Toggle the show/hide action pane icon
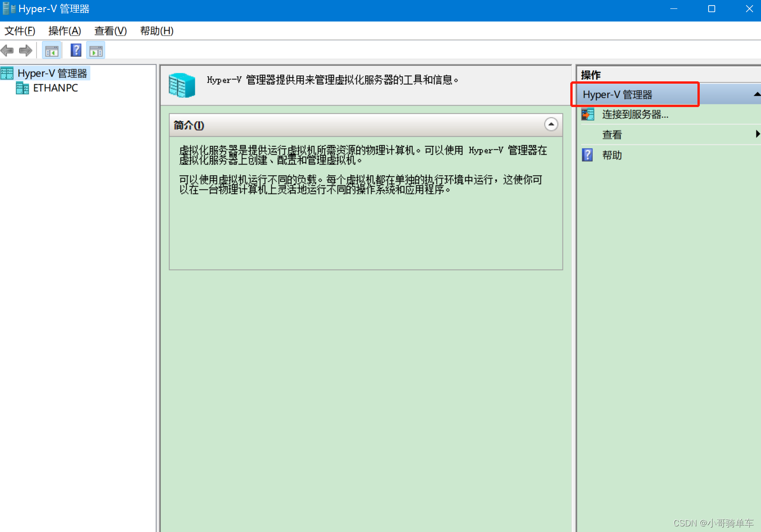761x532 pixels. click(96, 50)
